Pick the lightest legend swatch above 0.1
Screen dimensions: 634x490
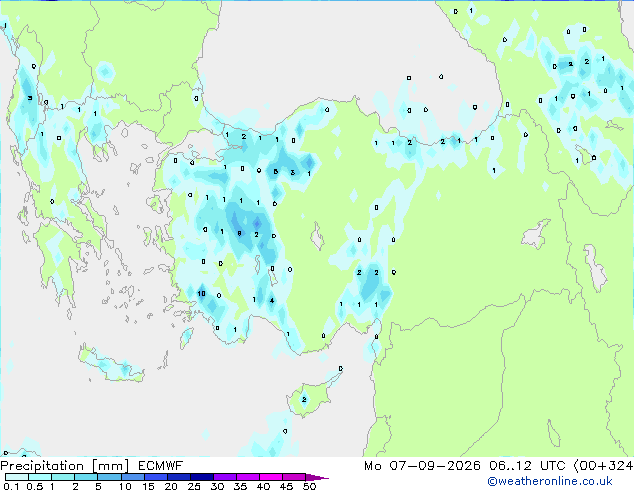click(x=17, y=477)
